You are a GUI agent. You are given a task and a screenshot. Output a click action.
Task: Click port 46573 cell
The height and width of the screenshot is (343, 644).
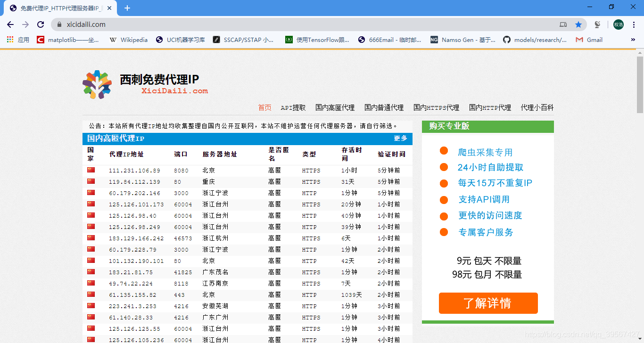pos(183,238)
